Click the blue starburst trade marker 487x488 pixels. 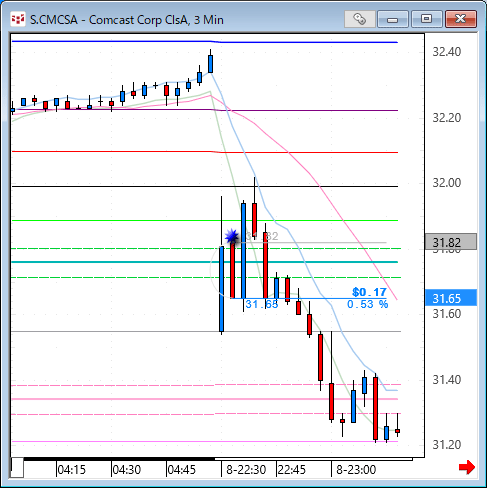[x=231, y=237]
